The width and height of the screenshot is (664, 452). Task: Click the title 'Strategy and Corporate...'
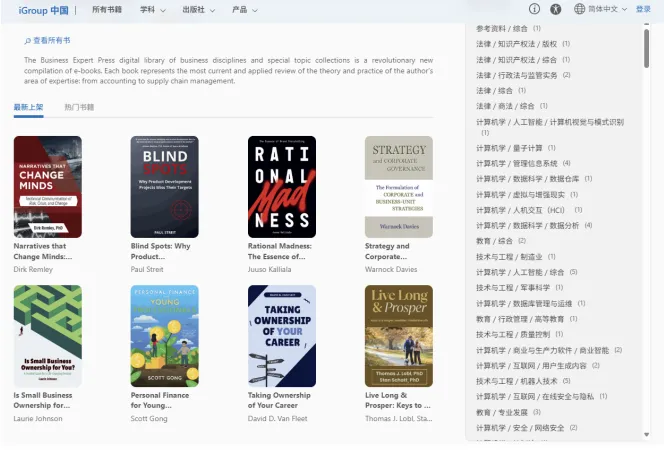pyautogui.click(x=387, y=251)
